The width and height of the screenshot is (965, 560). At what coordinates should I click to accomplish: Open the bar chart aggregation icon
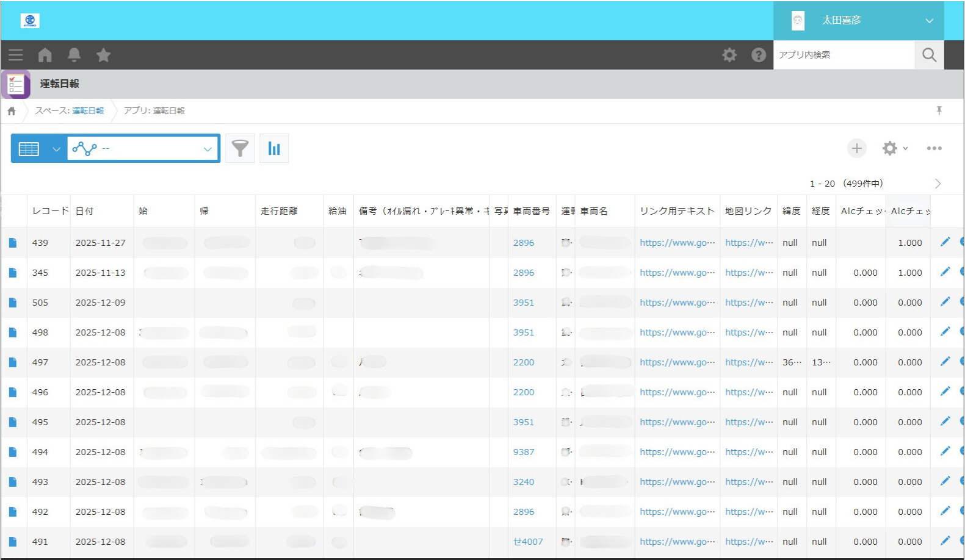pyautogui.click(x=274, y=148)
